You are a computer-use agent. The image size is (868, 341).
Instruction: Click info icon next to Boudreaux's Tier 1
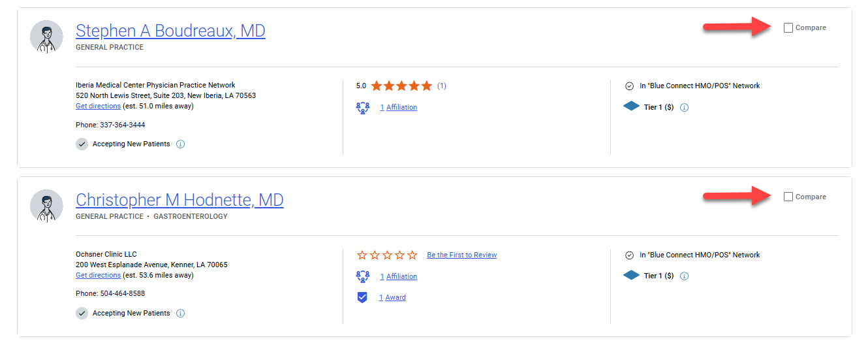pyautogui.click(x=684, y=108)
